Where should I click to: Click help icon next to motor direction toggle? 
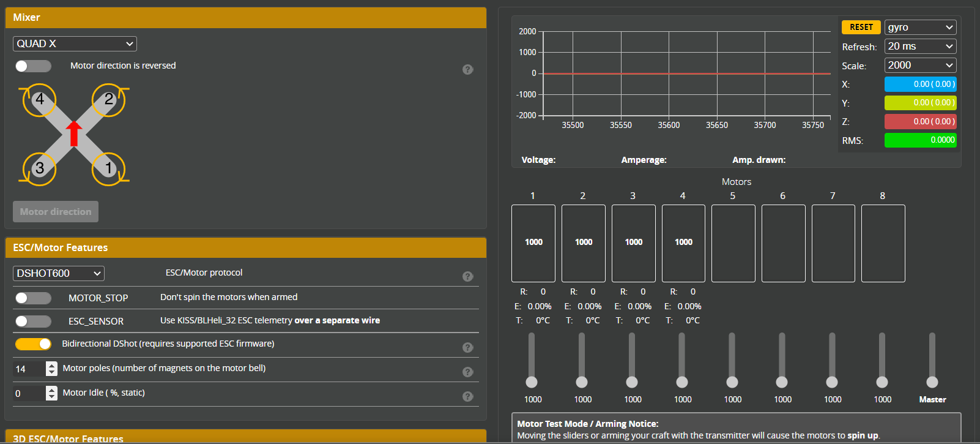tap(468, 70)
